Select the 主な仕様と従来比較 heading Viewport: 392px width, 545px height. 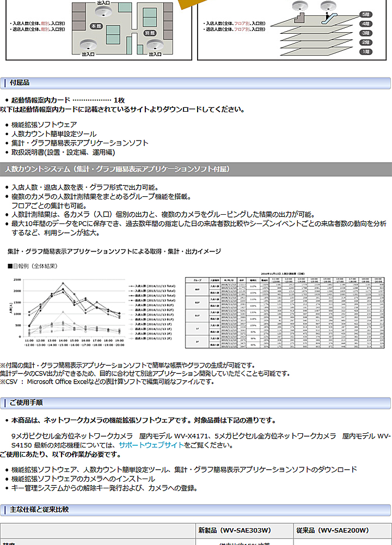coord(195,510)
